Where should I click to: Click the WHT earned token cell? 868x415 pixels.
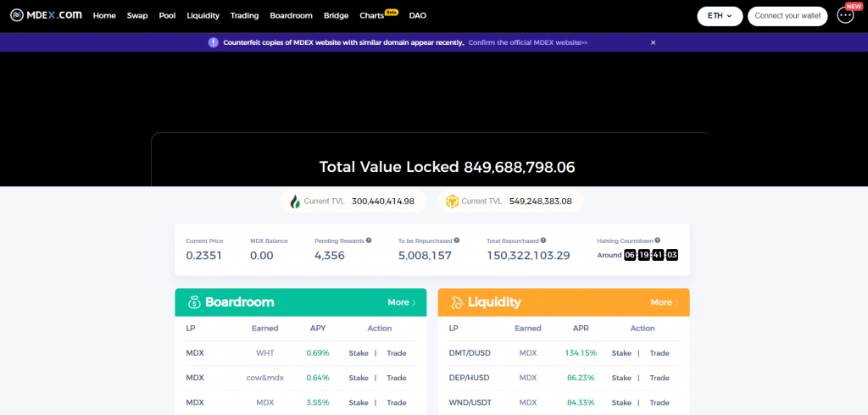264,353
